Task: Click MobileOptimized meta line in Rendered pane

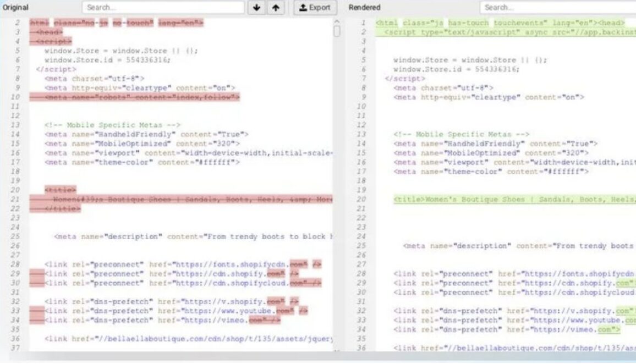Action: [491, 153]
